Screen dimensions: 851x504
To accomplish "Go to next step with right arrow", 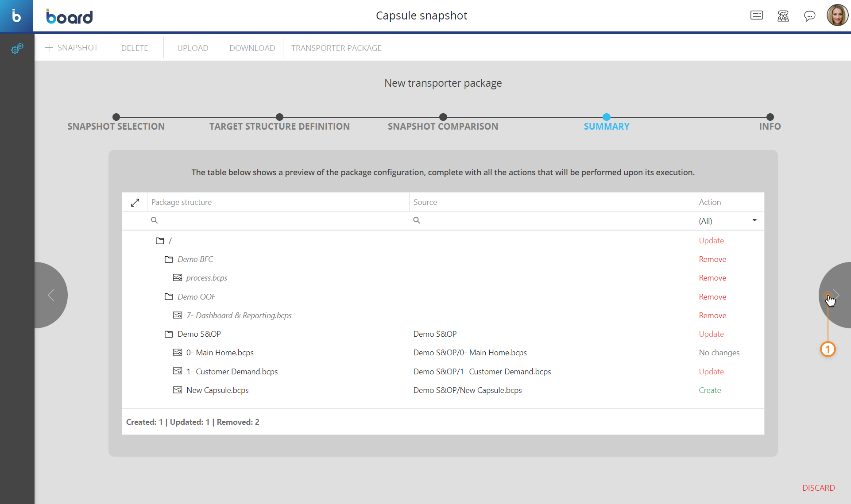I will pos(836,295).
